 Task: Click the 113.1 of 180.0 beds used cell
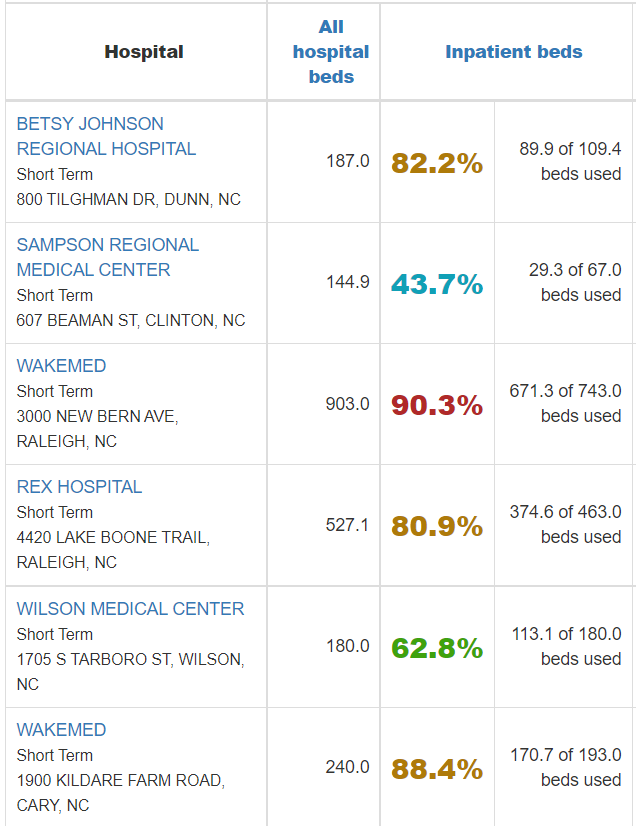click(566, 646)
